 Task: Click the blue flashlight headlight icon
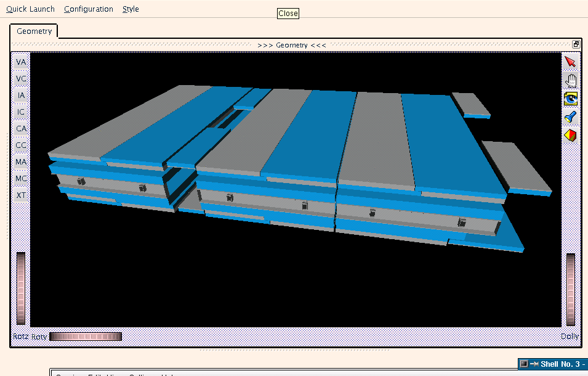(x=570, y=117)
